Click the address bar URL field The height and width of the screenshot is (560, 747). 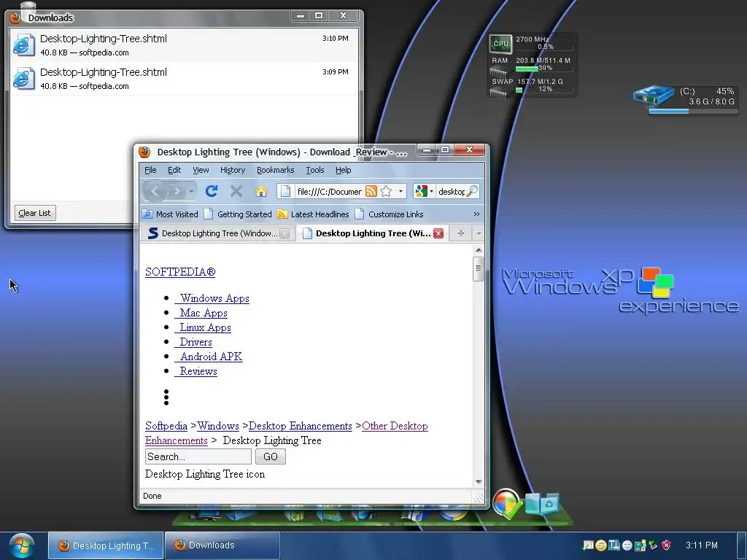coord(329,192)
